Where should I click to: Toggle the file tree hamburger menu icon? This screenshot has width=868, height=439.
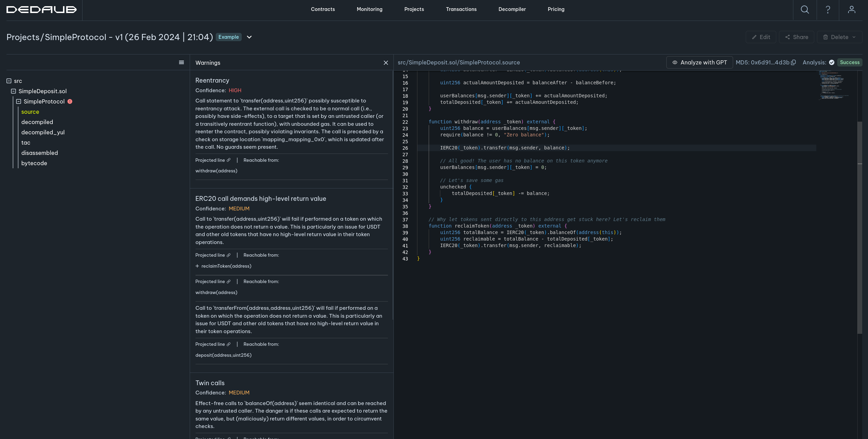click(181, 62)
